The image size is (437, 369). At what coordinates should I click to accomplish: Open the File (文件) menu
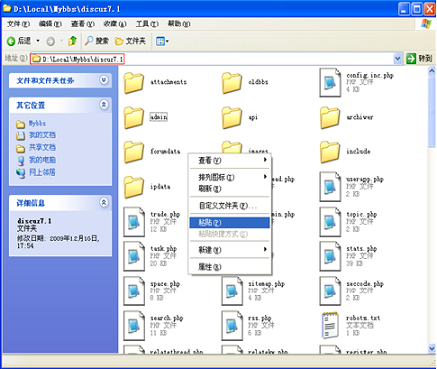pyautogui.click(x=18, y=24)
